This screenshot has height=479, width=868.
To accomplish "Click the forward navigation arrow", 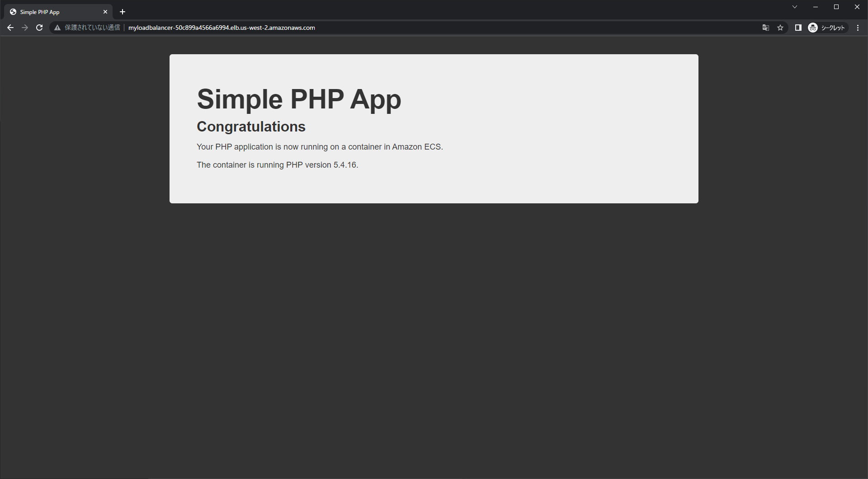I will pyautogui.click(x=24, y=28).
